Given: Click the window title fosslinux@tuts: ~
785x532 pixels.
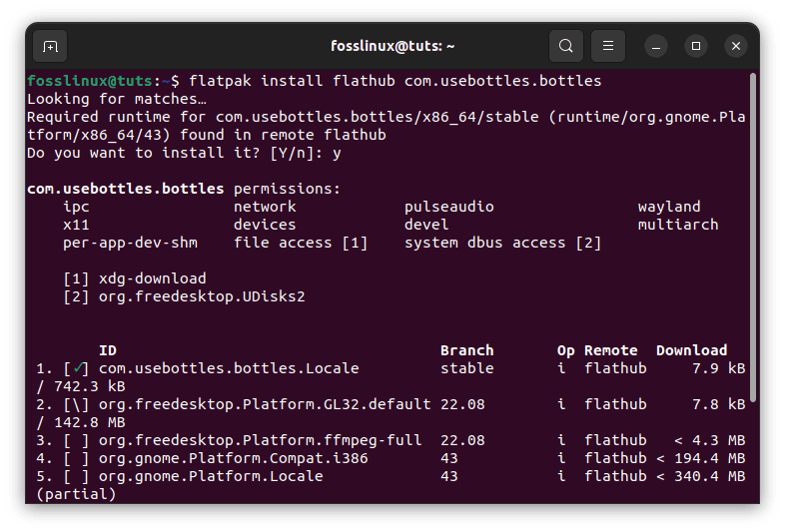Looking at the screenshot, I should pos(392,46).
